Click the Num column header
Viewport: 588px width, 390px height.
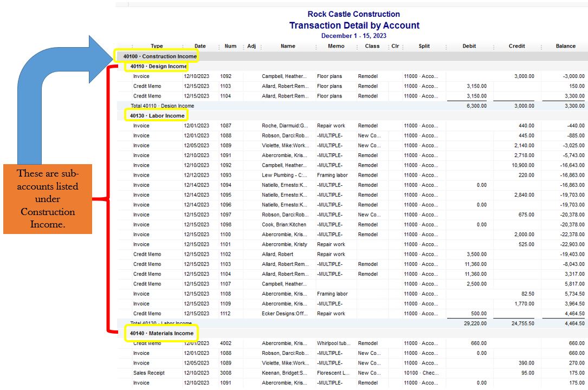point(230,46)
